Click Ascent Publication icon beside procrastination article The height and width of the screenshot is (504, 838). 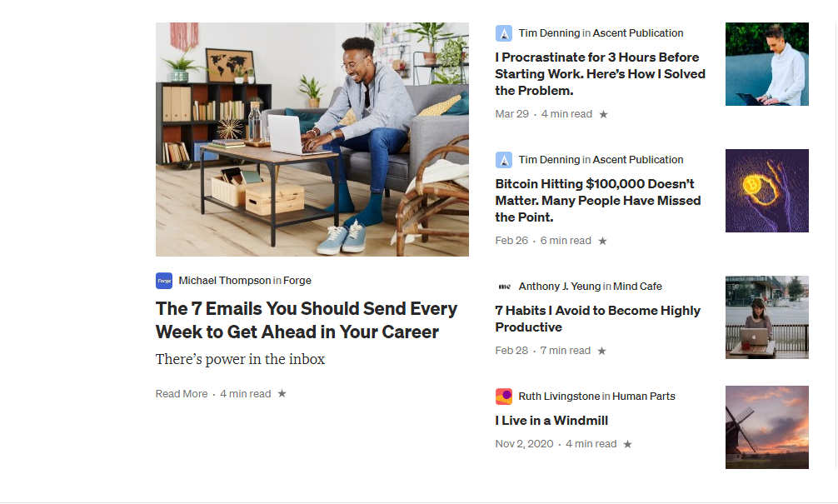click(503, 33)
